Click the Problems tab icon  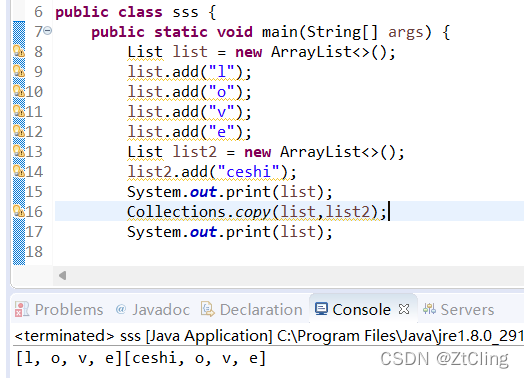tap(21, 309)
